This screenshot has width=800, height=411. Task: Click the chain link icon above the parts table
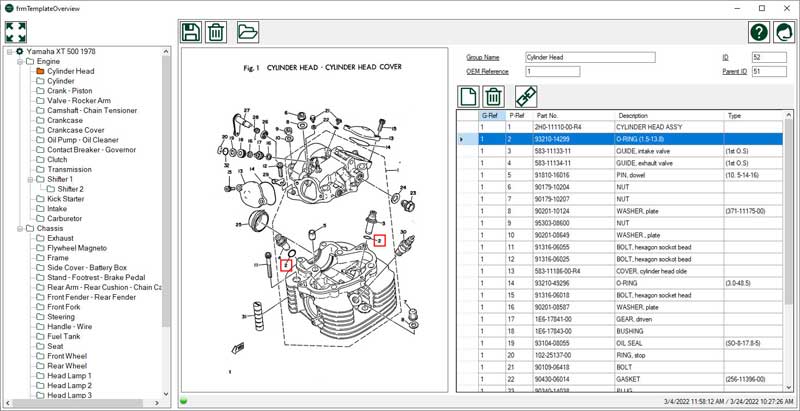pyautogui.click(x=526, y=96)
